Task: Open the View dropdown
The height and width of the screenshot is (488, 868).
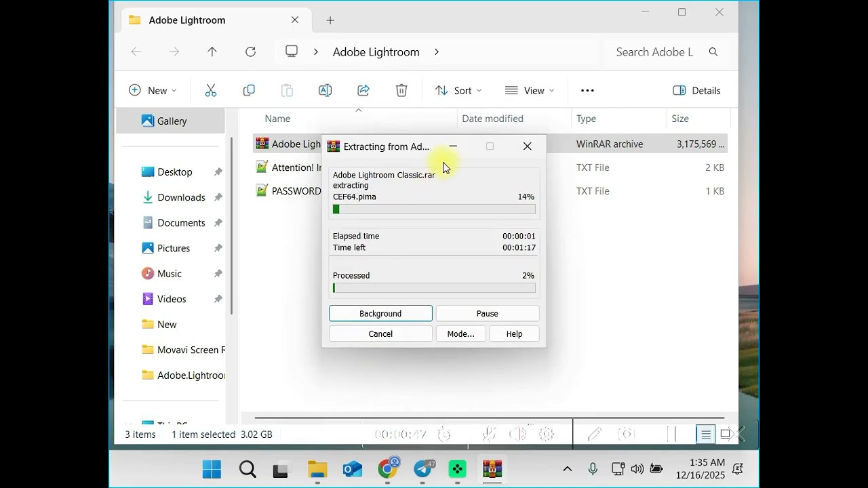Action: pos(530,90)
